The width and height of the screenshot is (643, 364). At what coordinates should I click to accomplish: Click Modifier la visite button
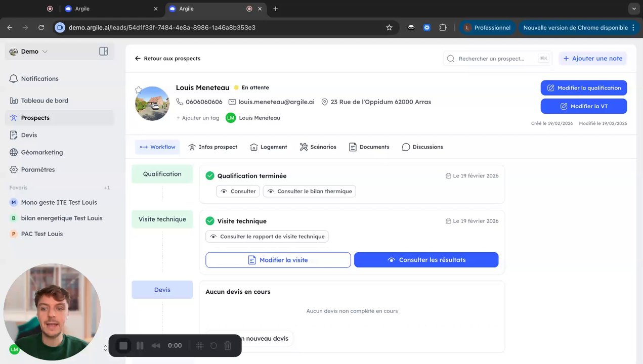tap(278, 260)
